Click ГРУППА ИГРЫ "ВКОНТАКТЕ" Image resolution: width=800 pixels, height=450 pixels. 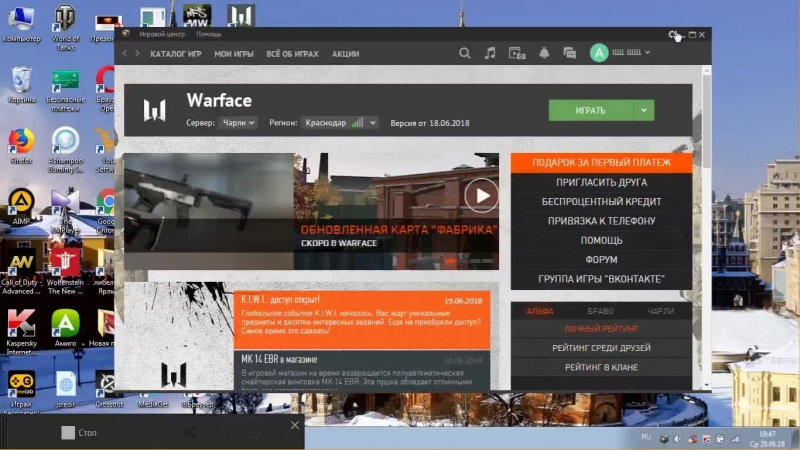(x=602, y=279)
